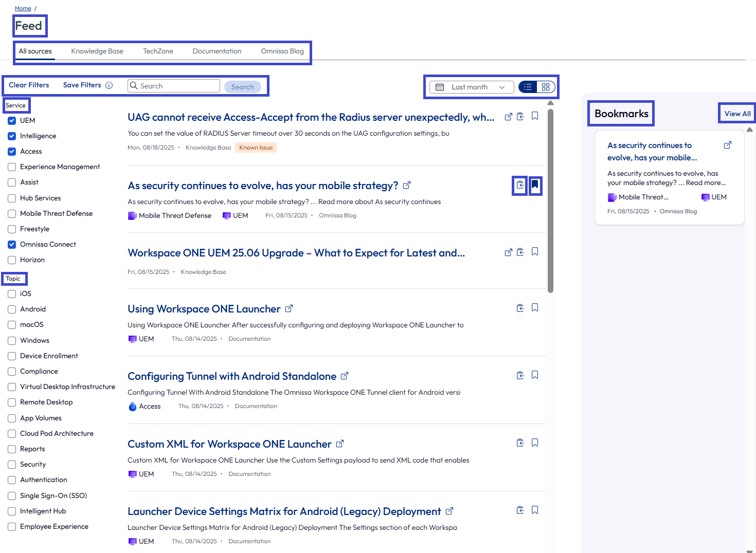Open bookmarked security article in Bookmarks panel
The height and width of the screenshot is (553, 756).
coord(652,152)
